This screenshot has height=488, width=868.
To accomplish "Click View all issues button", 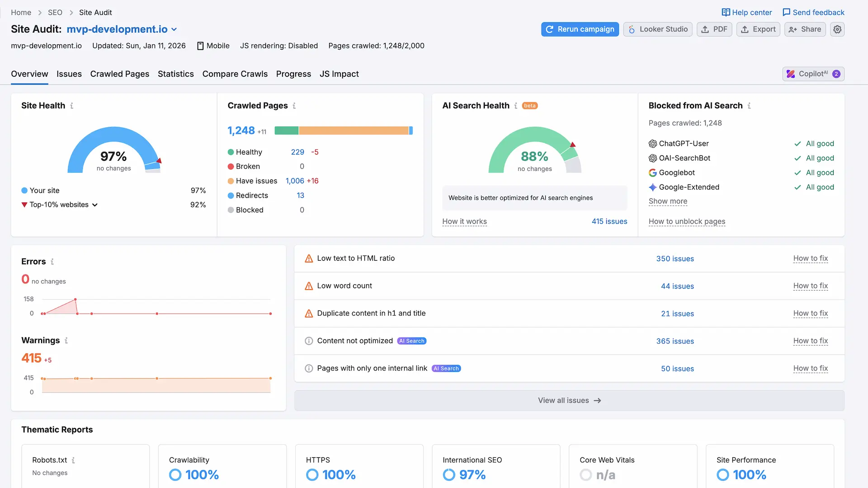I will [569, 400].
